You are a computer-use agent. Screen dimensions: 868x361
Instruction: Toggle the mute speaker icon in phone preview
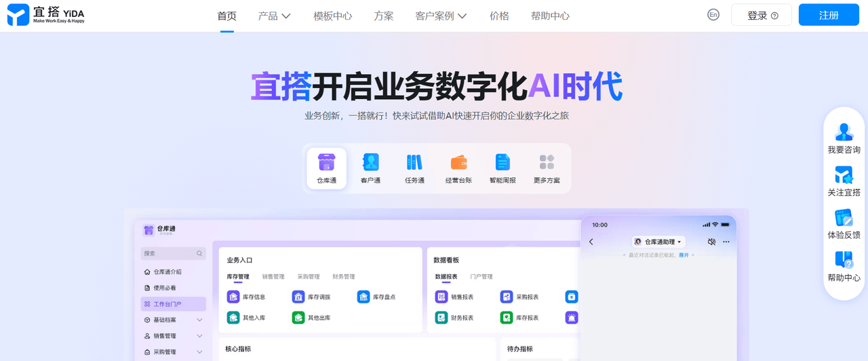point(711,242)
